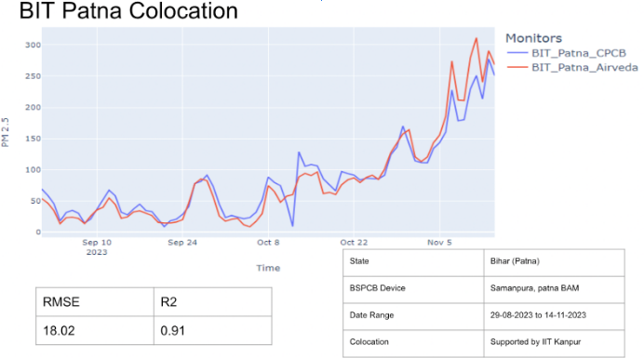Viewport: 644px width, 358px height.
Task: Click the Sep 24 axis label
Action: [x=182, y=243]
